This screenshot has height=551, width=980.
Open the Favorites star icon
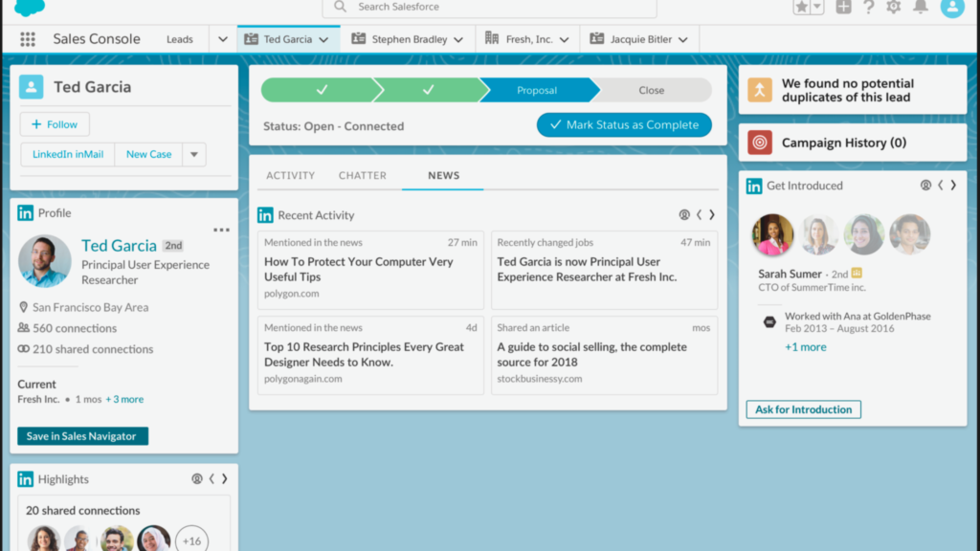[801, 7]
